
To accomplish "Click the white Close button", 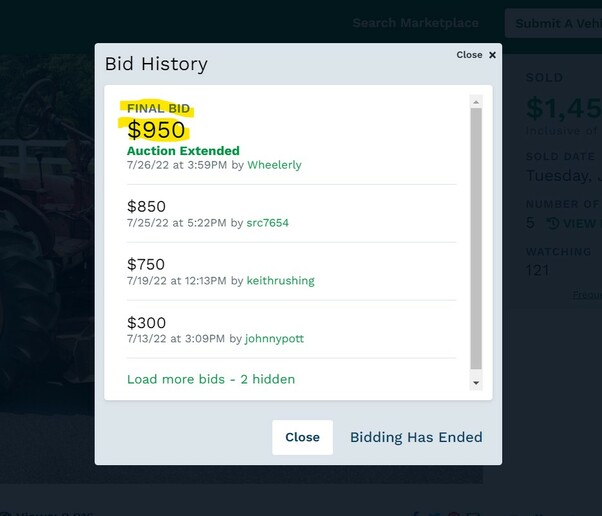I will click(x=303, y=437).
